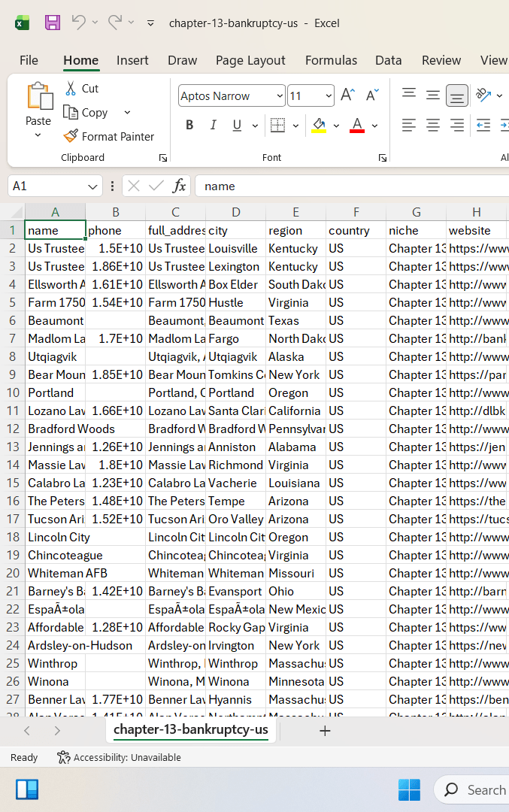Click Cancel X icon in formula bar
Image resolution: width=509 pixels, height=812 pixels.
134,186
